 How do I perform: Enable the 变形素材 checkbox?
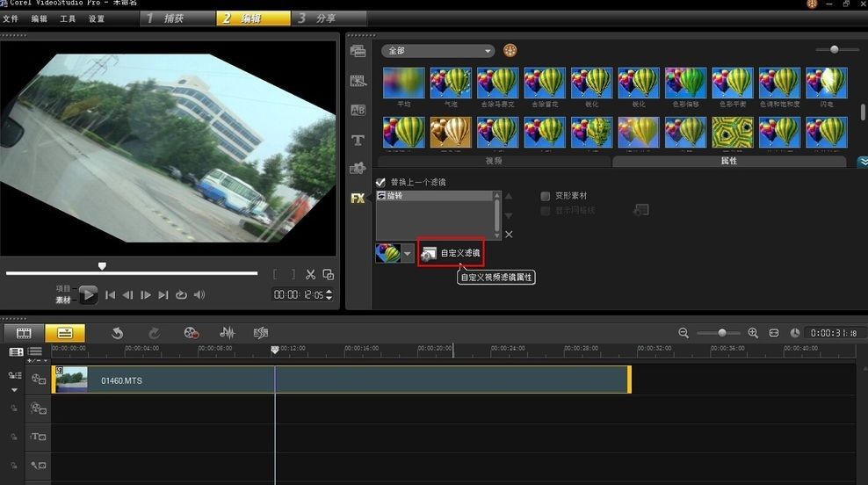click(x=546, y=196)
